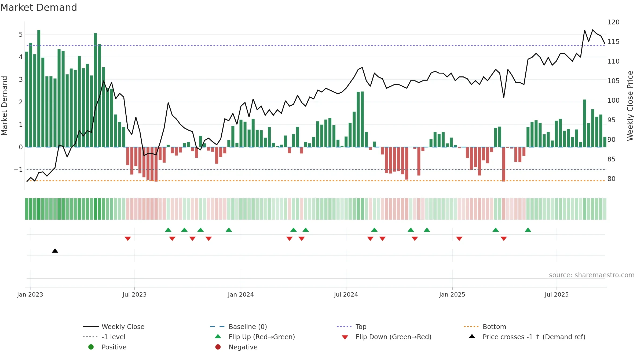The image size is (644, 362).
Task: Click the −1 demand axis tick label
Action: click(18, 169)
